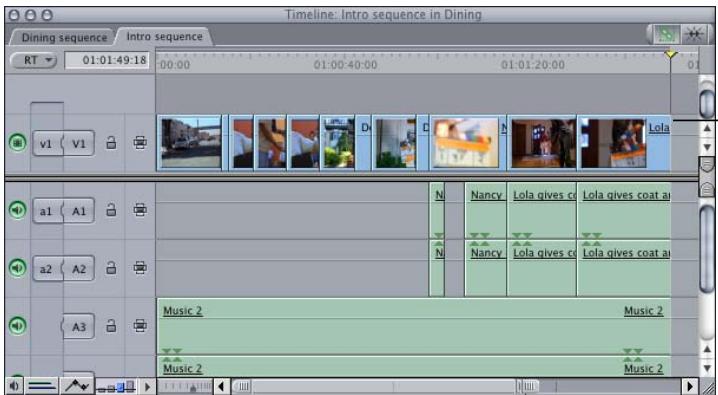Click the horizontal scroll left arrow

click(222, 387)
